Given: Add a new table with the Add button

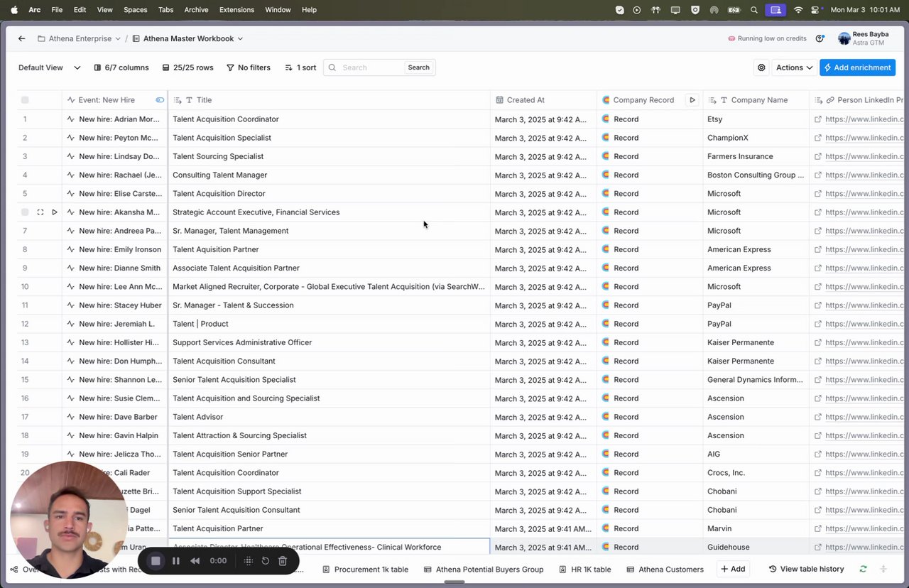Looking at the screenshot, I should point(733,569).
